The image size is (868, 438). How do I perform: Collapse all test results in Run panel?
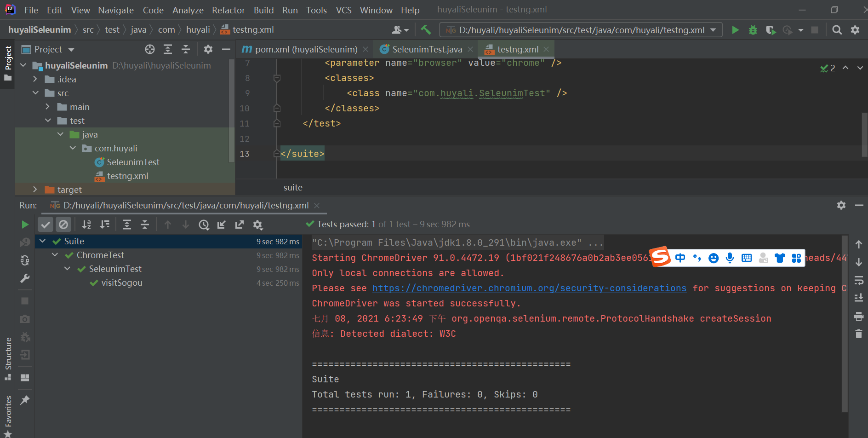click(x=145, y=225)
